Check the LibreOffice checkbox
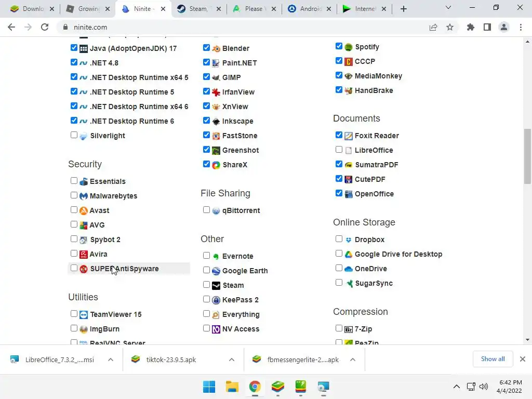This screenshot has height=399, width=532. pyautogui.click(x=339, y=149)
